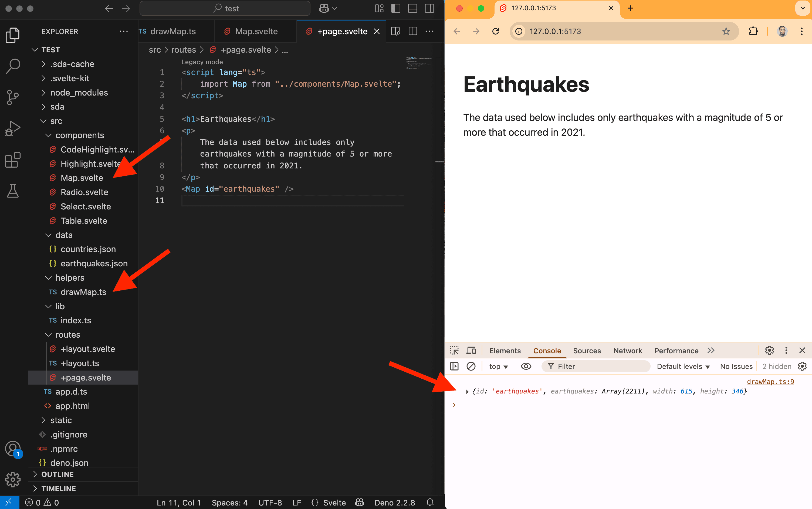The height and width of the screenshot is (509, 812).
Task: Open the drawMap.ts:9 source link
Action: [770, 381]
